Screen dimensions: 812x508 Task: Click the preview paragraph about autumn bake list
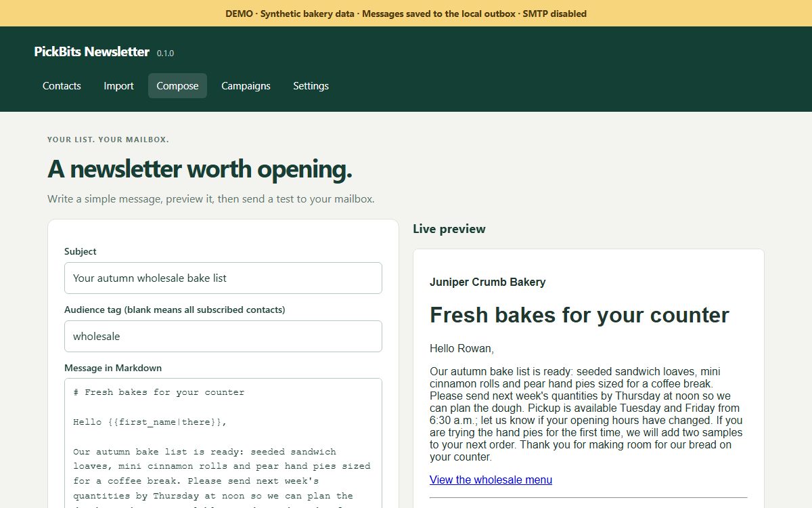coord(587,414)
